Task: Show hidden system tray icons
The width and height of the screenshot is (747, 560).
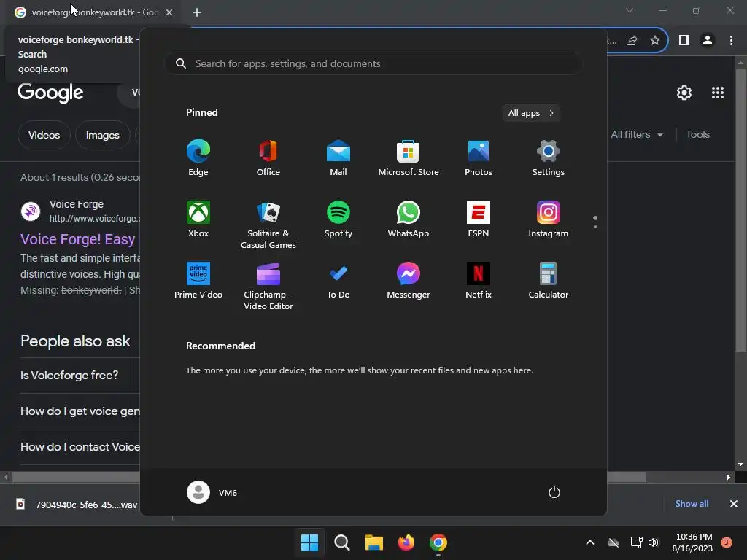Action: (x=589, y=542)
